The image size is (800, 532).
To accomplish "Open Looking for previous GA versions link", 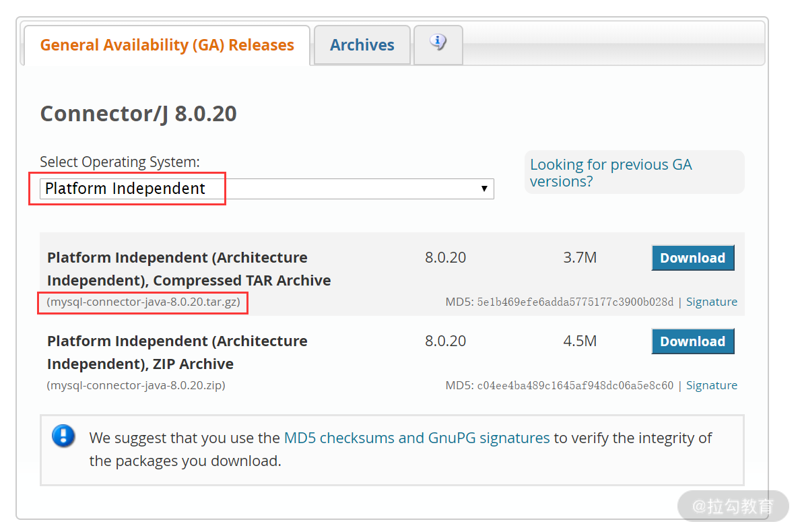I will (x=610, y=172).
